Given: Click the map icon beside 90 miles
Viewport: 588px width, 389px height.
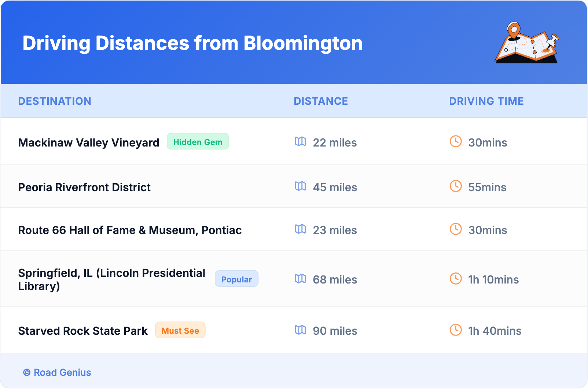Looking at the screenshot, I should point(300,330).
